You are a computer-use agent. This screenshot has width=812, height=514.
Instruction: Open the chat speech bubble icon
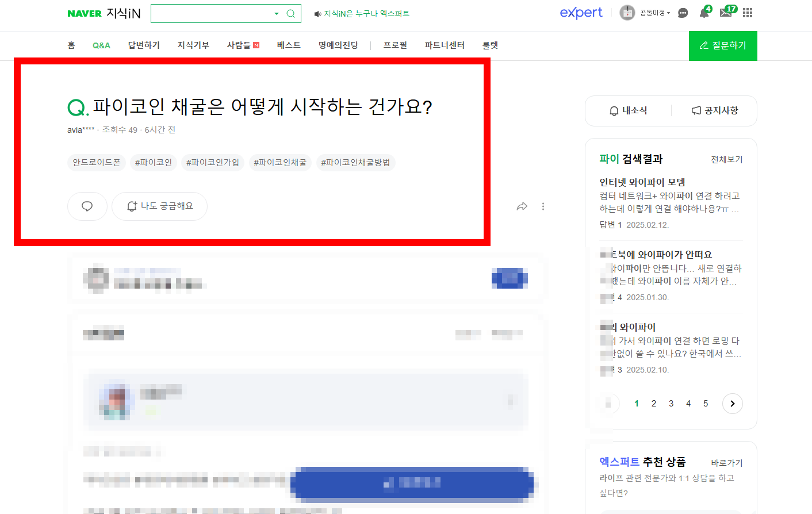[683, 13]
